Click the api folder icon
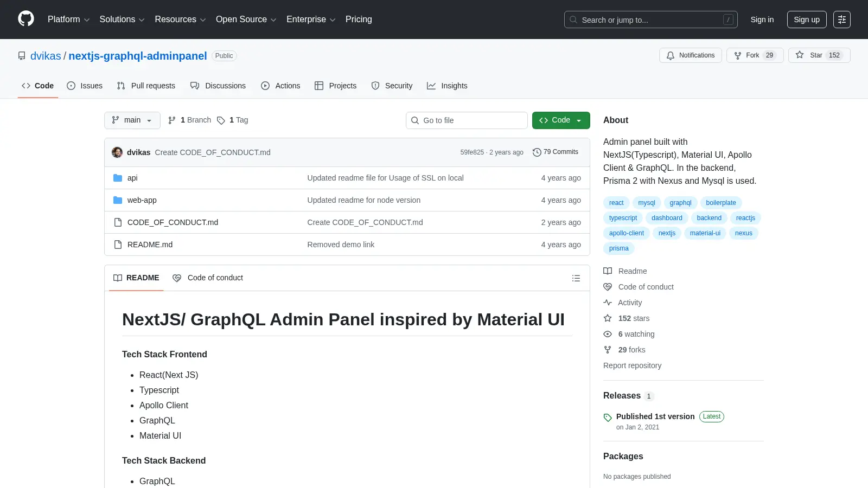The image size is (868, 488). tap(118, 178)
